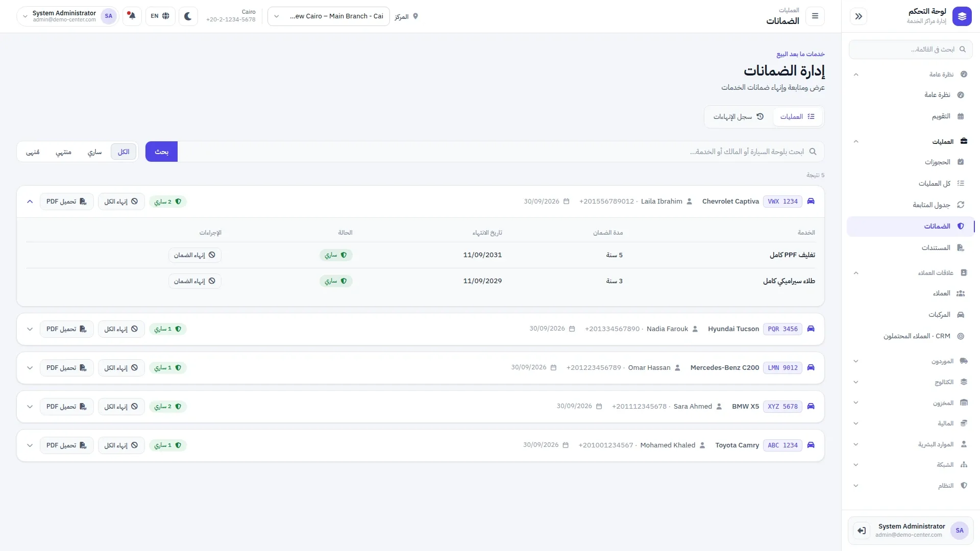
Task: Expand the Mercedes-Benz C200 warranty row
Action: click(x=30, y=368)
